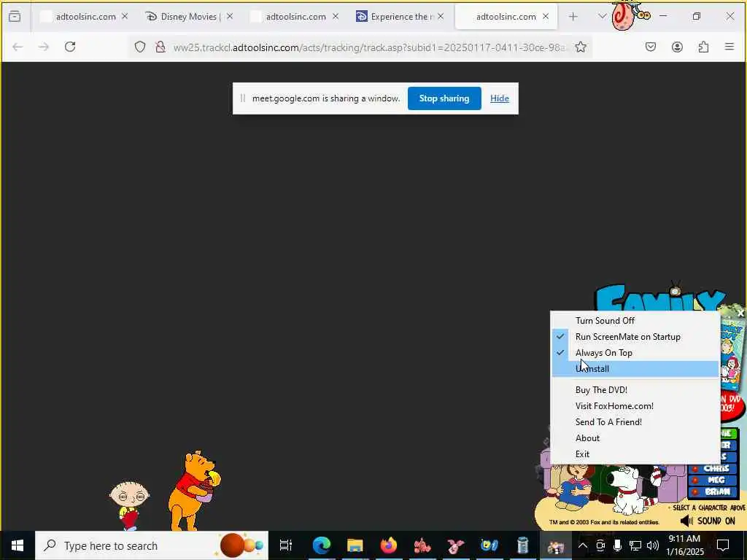Screen dimensions: 747x560
Task: Open the notification center icon
Action: tap(723, 545)
